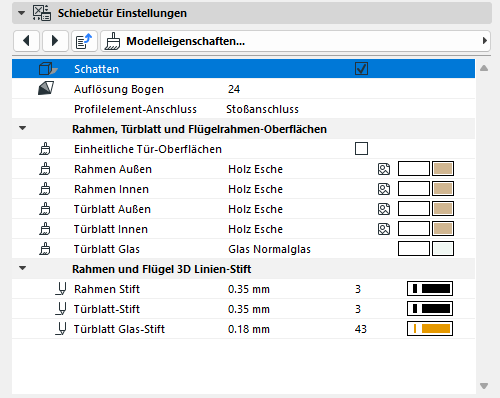Open Modelleigenschaften page dropdown
500x398 pixels.
pos(295,41)
